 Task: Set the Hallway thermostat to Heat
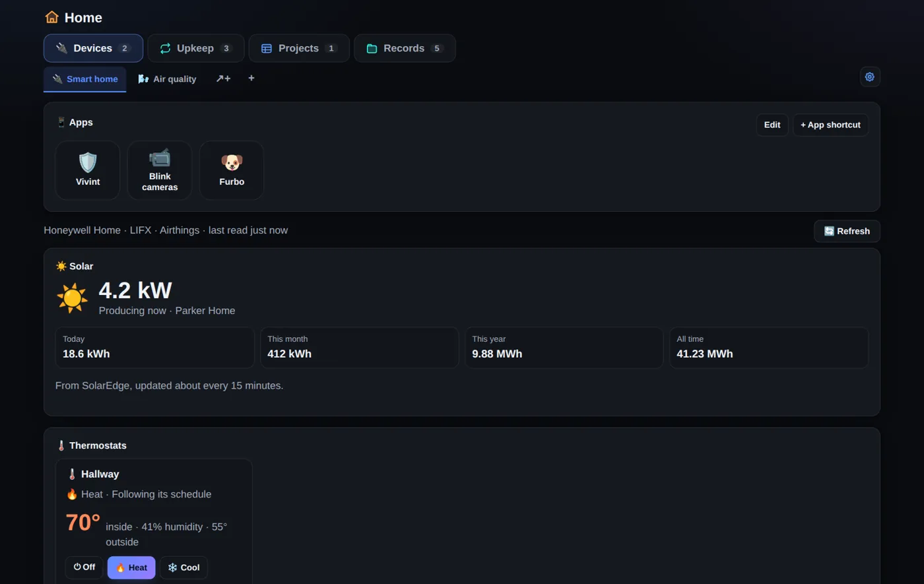point(131,568)
